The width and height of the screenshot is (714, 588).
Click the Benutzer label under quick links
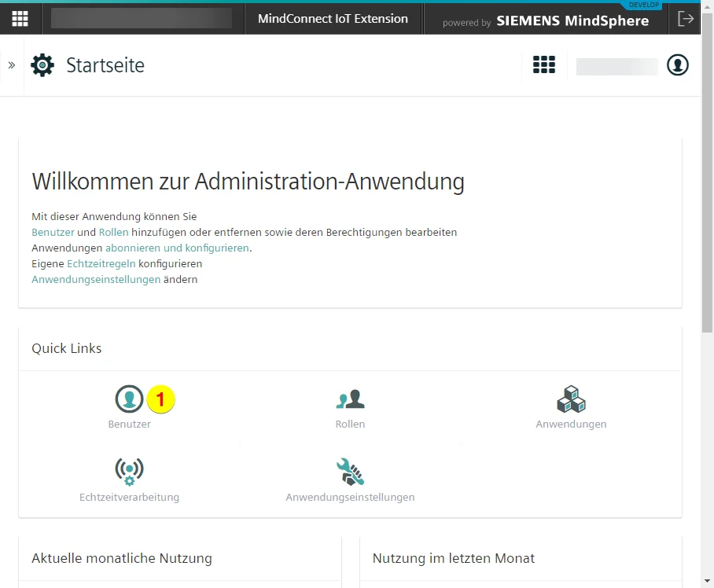[x=129, y=424]
